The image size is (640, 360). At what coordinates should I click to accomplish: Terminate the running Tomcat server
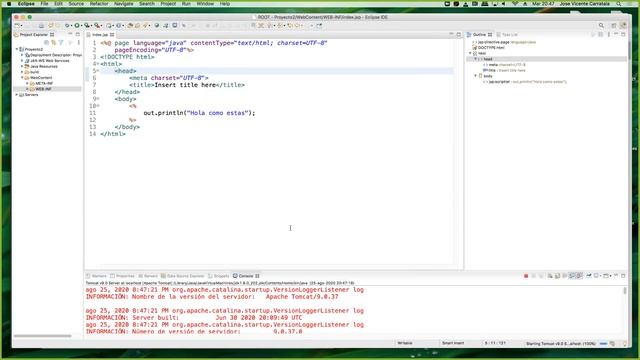pos(526,276)
